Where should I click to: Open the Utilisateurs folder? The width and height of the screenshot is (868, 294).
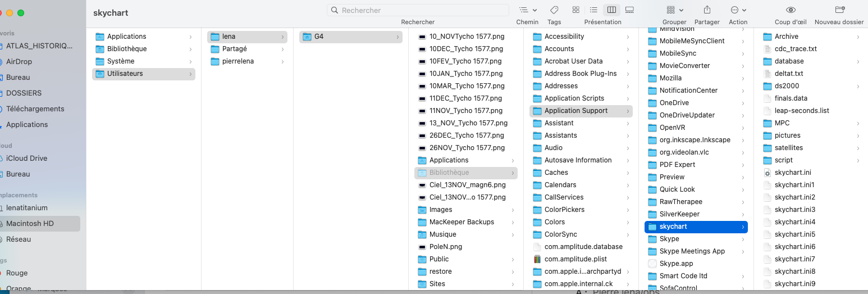click(x=125, y=74)
